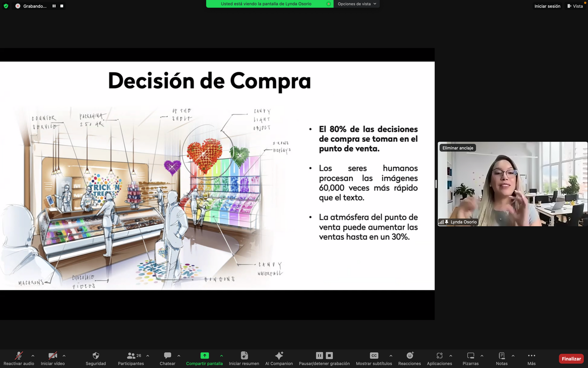
Task: Open the Opciones de vista dropdown
Action: (x=356, y=4)
